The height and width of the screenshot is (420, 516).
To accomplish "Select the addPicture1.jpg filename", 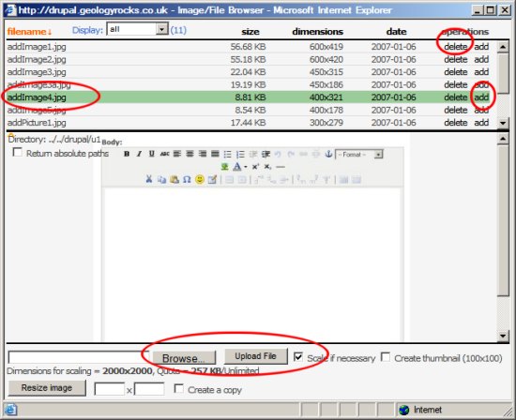I will click(37, 123).
